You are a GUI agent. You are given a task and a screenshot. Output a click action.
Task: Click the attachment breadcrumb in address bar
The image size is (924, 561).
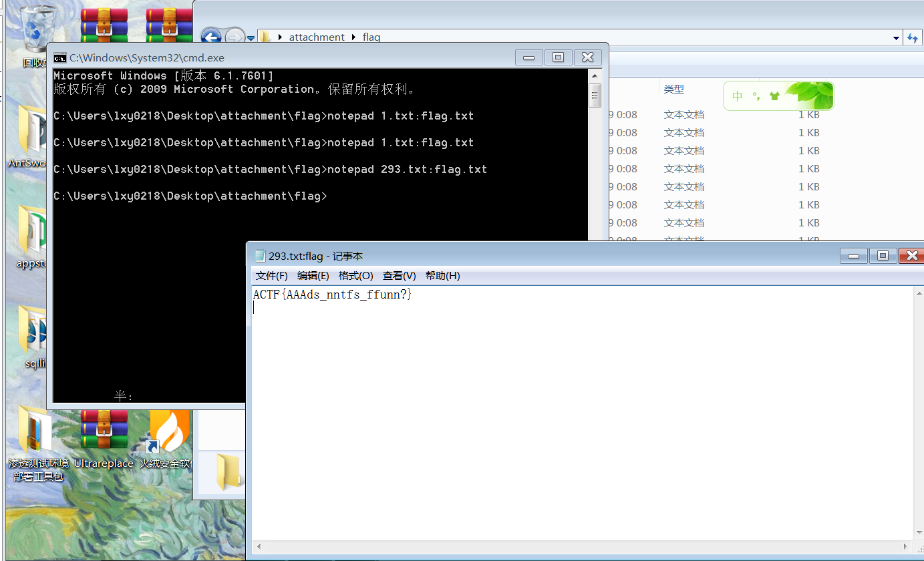(x=317, y=37)
